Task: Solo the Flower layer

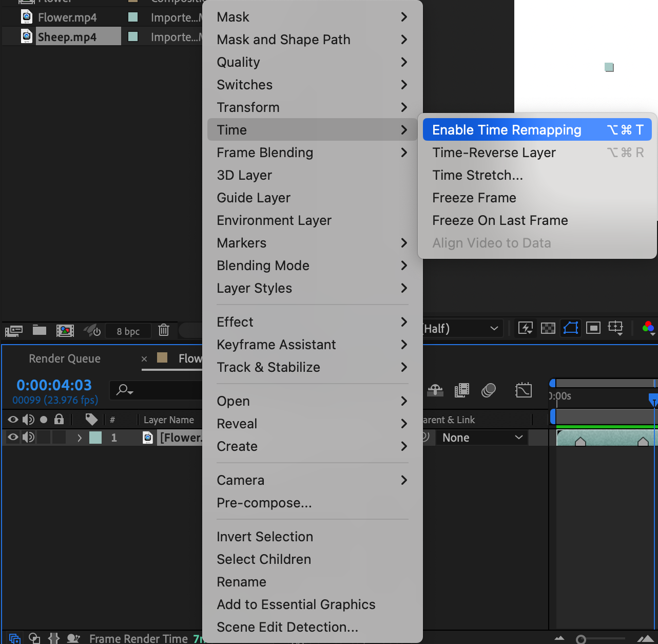Action: point(44,438)
